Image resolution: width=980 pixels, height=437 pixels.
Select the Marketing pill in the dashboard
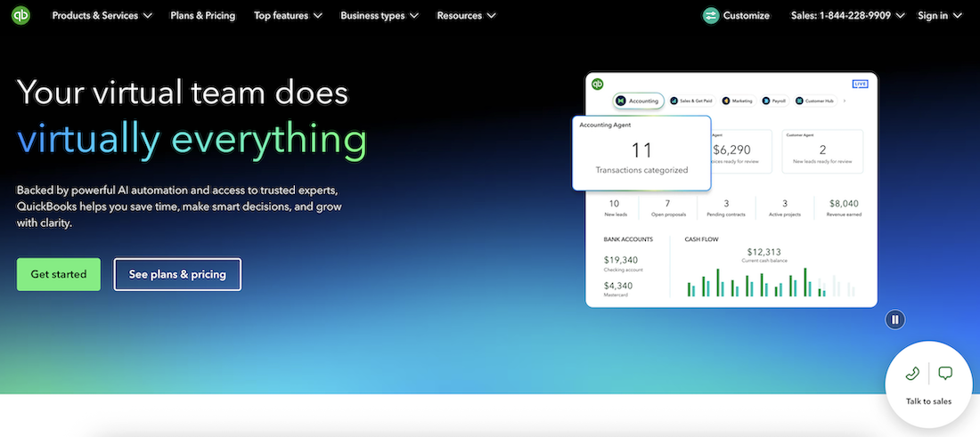click(x=739, y=101)
